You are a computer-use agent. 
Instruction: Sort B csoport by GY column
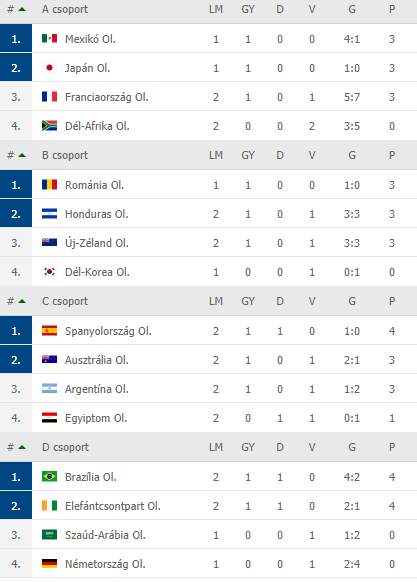[x=248, y=155]
